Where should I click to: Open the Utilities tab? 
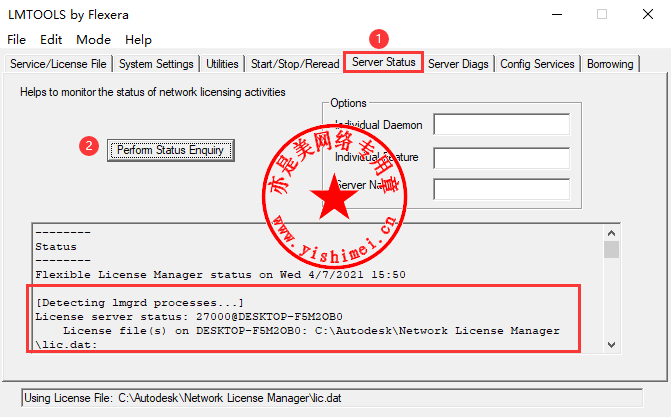click(222, 64)
